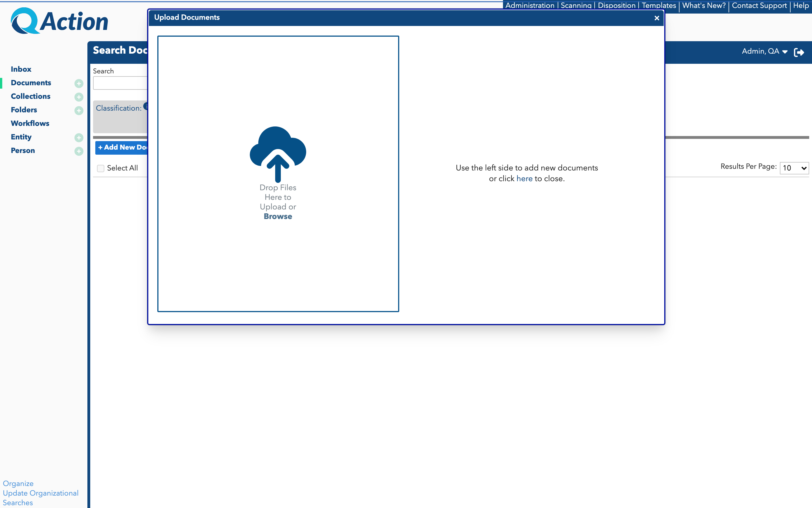Click the plus icon next to Documents
Viewport: 812px width, 508px height.
pos(79,83)
